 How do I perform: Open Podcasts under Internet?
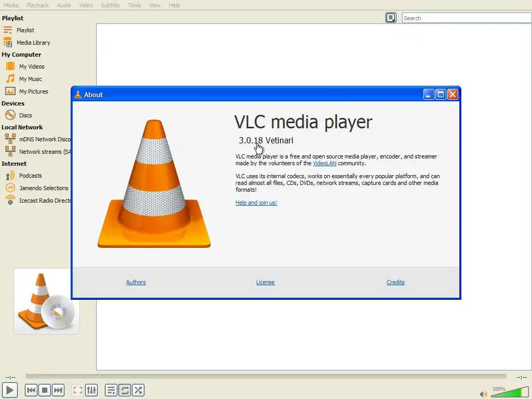[31, 176]
